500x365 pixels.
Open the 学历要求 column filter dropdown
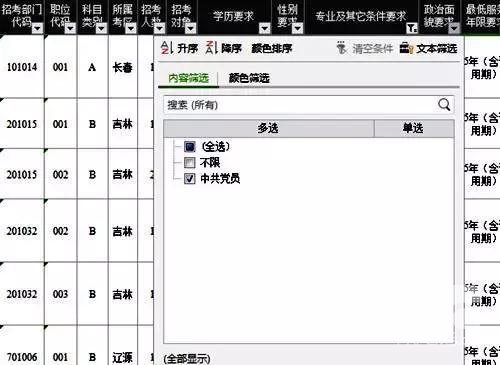265,29
